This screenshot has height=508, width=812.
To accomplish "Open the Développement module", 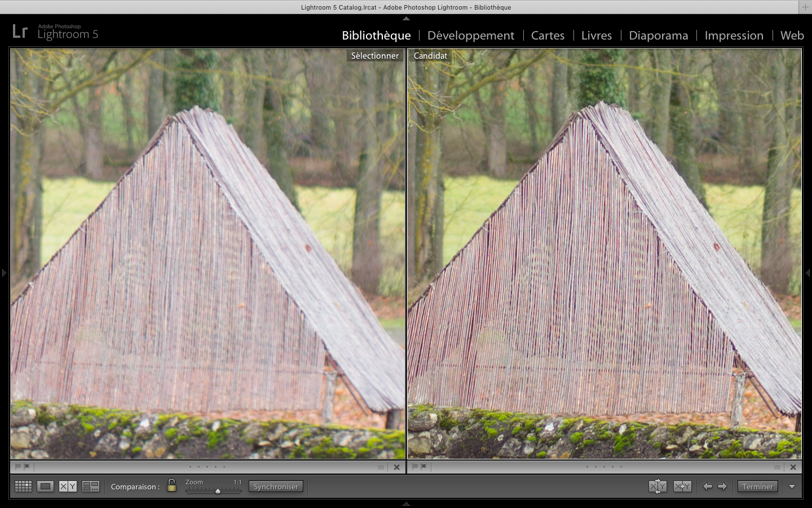I will point(470,36).
